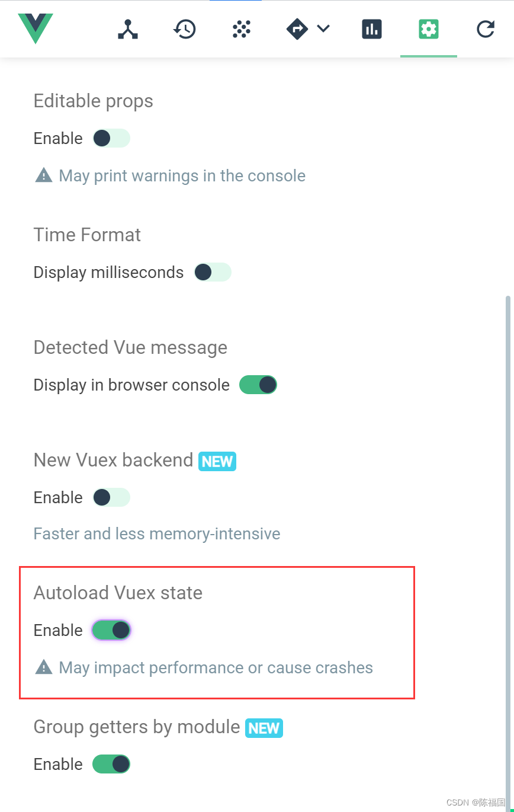Image resolution: width=514 pixels, height=812 pixels.
Task: Click the NEW badge beside New Vuex backend
Action: (x=217, y=461)
